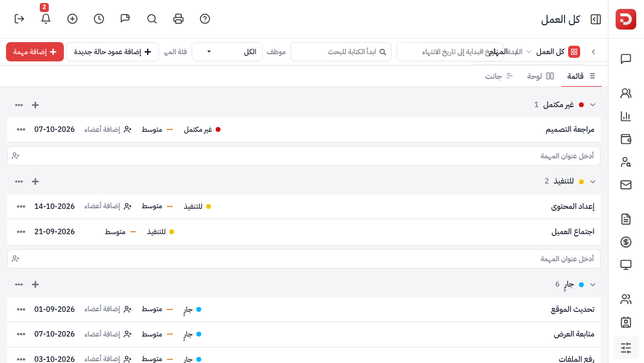Click the plus-circle quick add icon
Image resolution: width=644 pixels, height=363 pixels.
coord(72,19)
